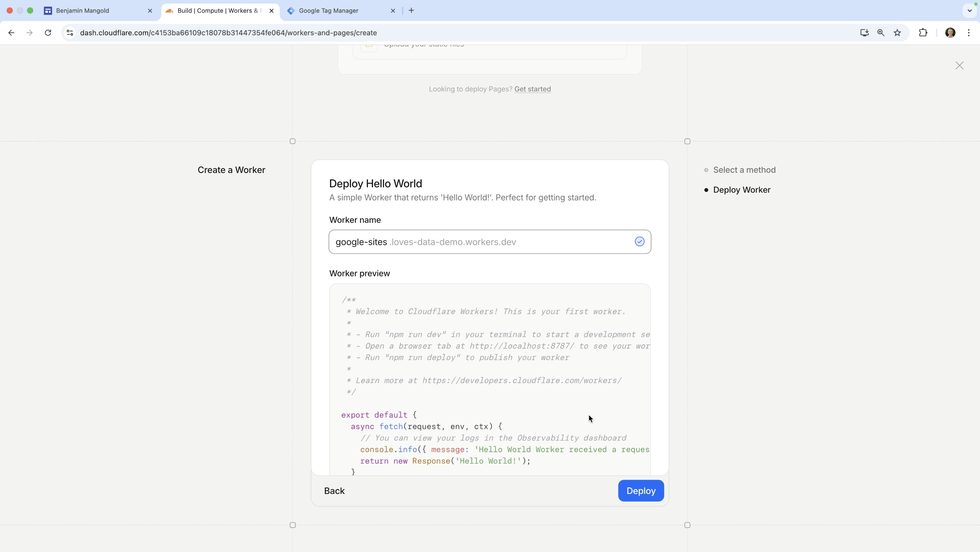Click the Worker preview label

pyautogui.click(x=359, y=273)
